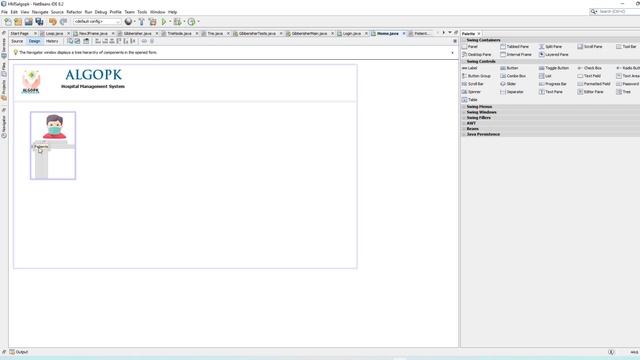This screenshot has height=360, width=640.
Task: Select Combo Box in the palette
Action: coord(513,76)
